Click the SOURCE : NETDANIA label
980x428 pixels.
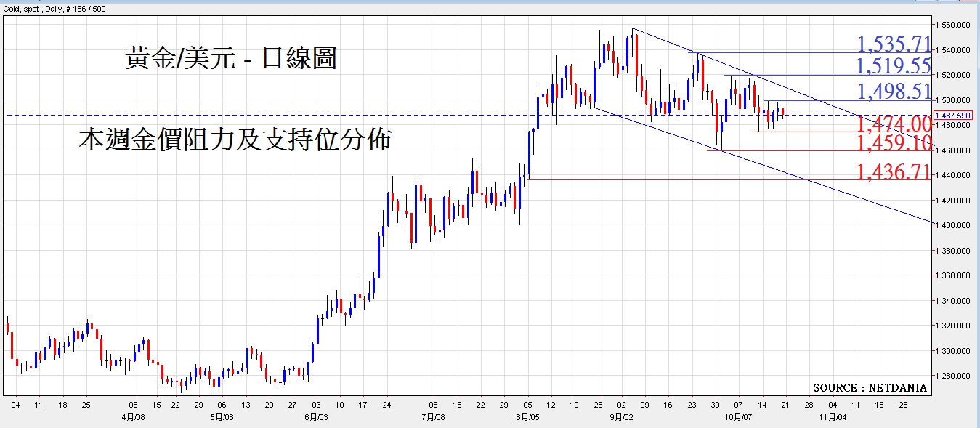coord(870,388)
